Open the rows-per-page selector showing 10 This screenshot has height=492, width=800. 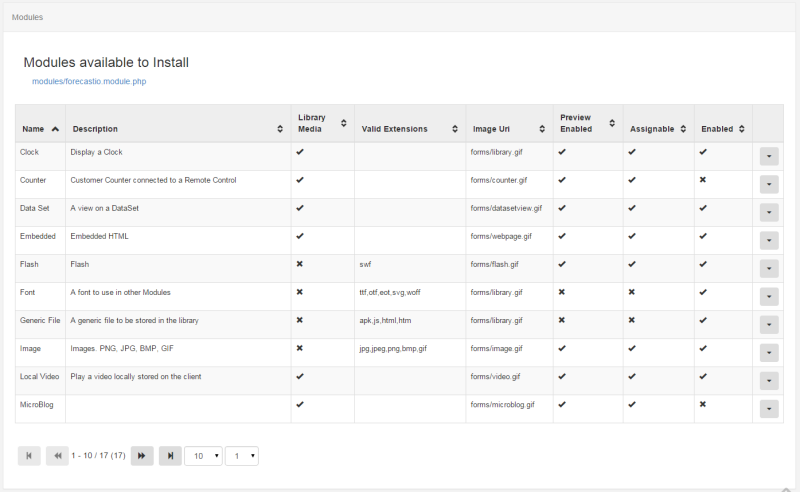coord(203,456)
